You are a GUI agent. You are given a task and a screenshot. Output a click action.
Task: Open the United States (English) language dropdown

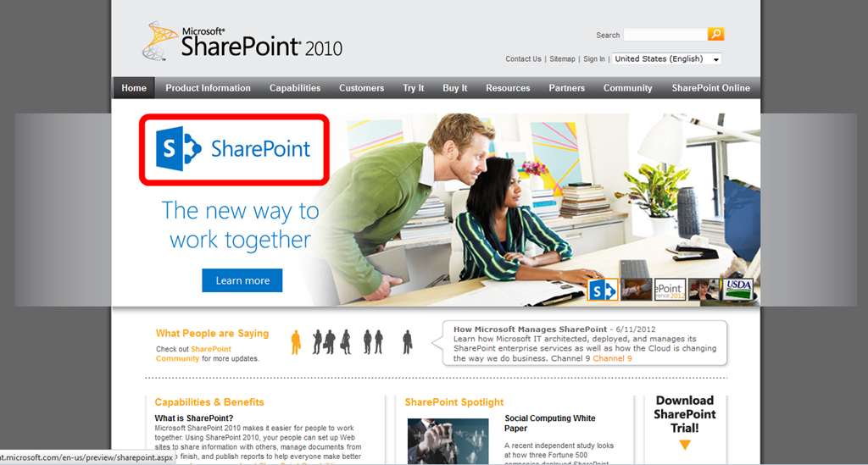click(666, 58)
